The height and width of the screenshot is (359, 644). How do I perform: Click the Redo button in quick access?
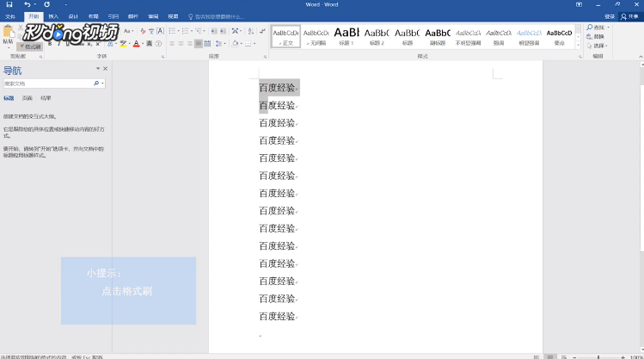pos(46,4)
